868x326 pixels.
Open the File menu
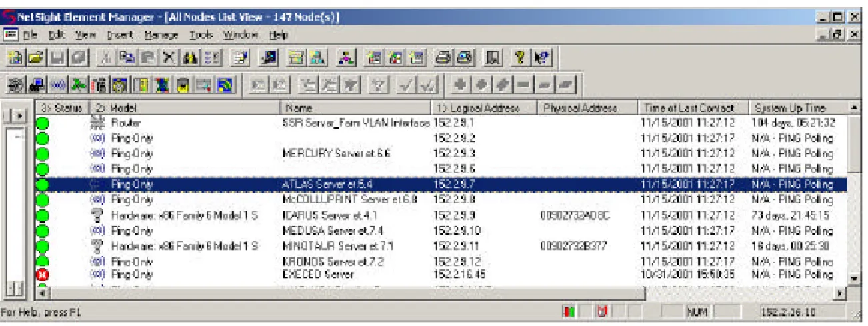tap(31, 35)
